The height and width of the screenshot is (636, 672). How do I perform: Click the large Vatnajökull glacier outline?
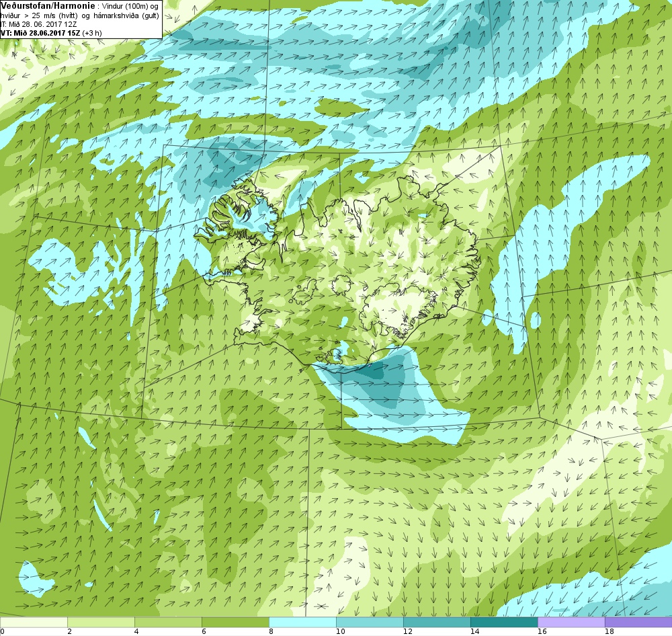click(x=401, y=310)
